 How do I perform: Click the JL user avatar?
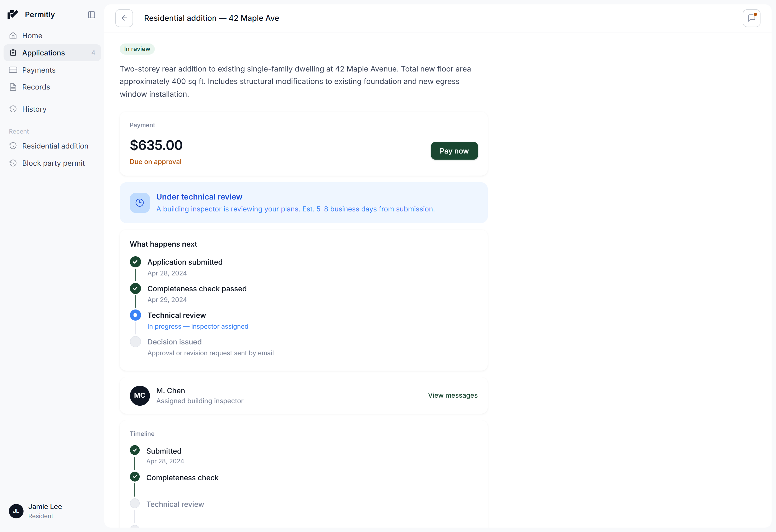tap(16, 511)
